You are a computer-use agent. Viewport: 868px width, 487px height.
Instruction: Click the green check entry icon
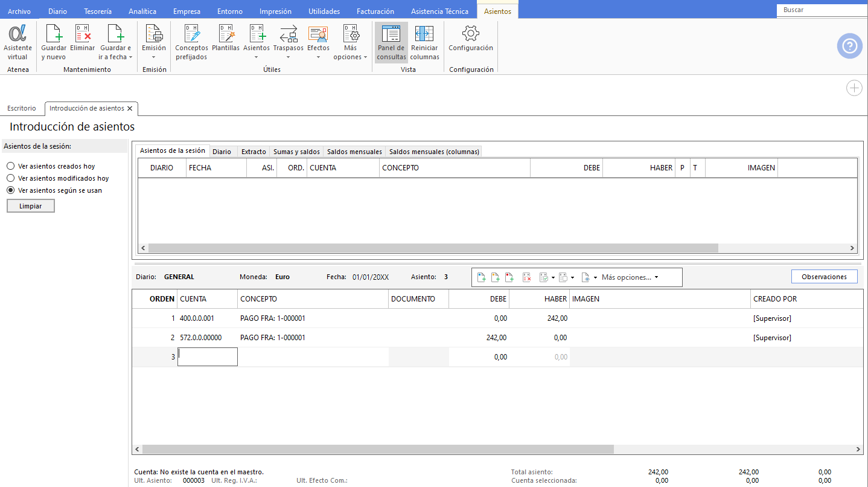click(x=543, y=277)
